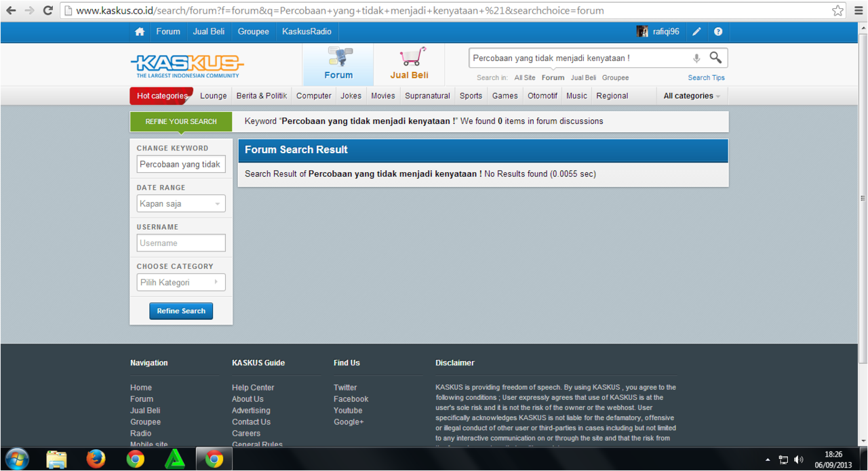Open the Computer category

(x=314, y=96)
